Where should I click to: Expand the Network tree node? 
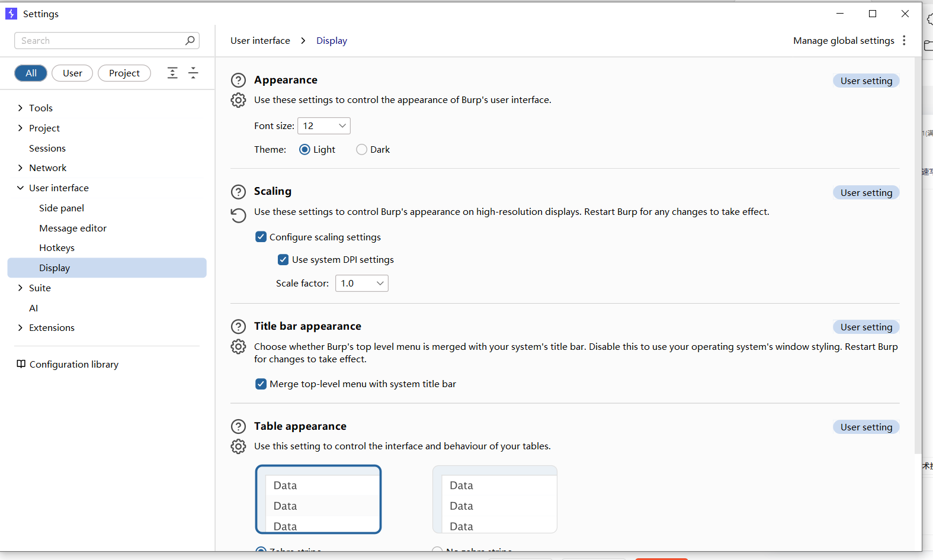tap(21, 168)
